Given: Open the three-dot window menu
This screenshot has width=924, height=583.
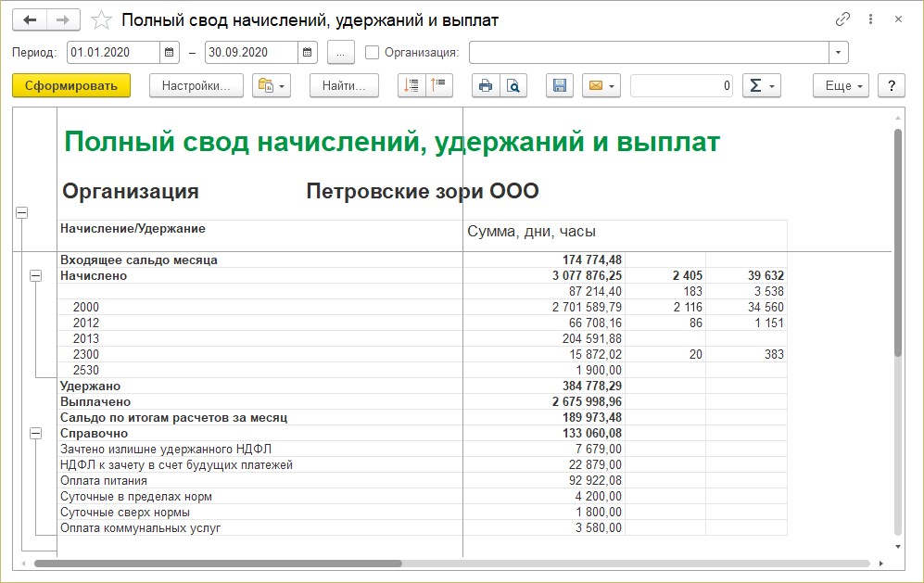Looking at the screenshot, I should [870, 19].
